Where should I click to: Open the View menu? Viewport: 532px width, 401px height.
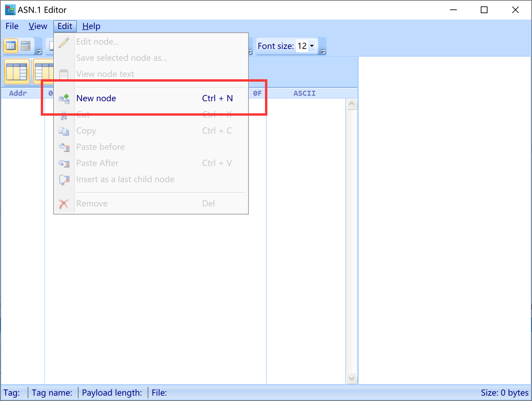click(38, 26)
